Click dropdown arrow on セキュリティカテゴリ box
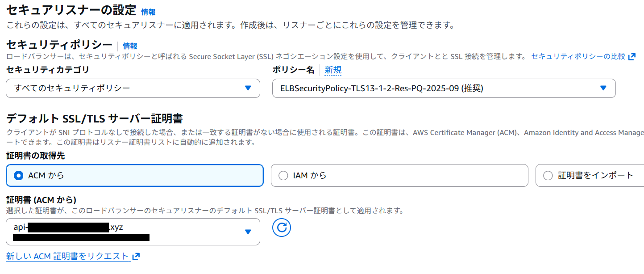 (x=249, y=88)
